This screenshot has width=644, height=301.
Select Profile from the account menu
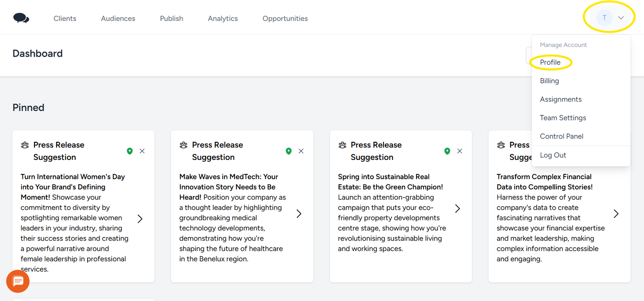click(550, 63)
